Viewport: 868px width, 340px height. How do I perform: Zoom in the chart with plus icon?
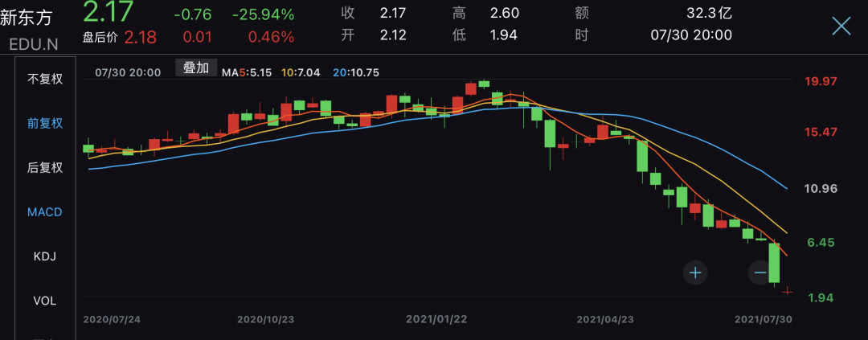695,272
